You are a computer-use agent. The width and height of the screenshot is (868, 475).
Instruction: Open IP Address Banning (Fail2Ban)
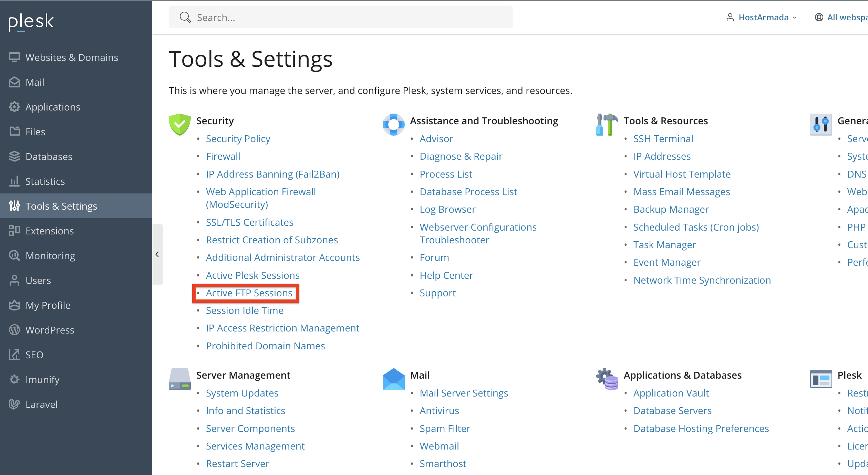pyautogui.click(x=272, y=174)
